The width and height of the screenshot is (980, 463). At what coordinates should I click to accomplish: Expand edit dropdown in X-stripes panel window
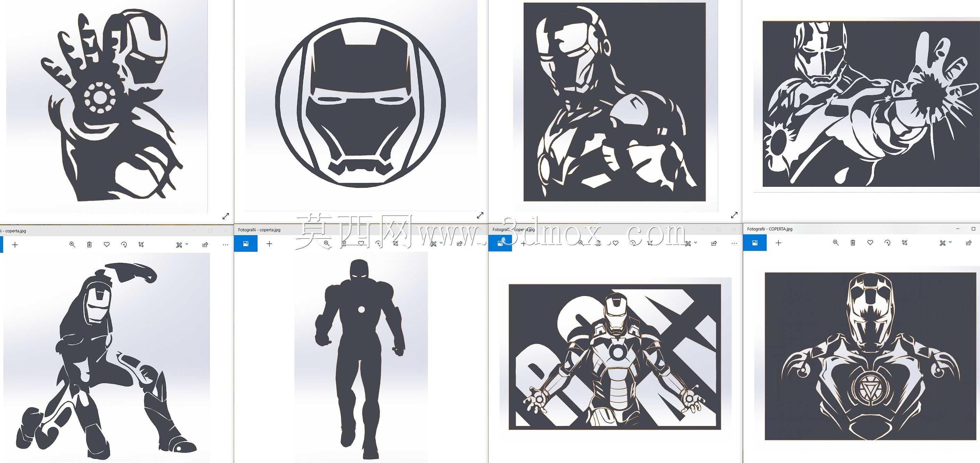coord(696,242)
